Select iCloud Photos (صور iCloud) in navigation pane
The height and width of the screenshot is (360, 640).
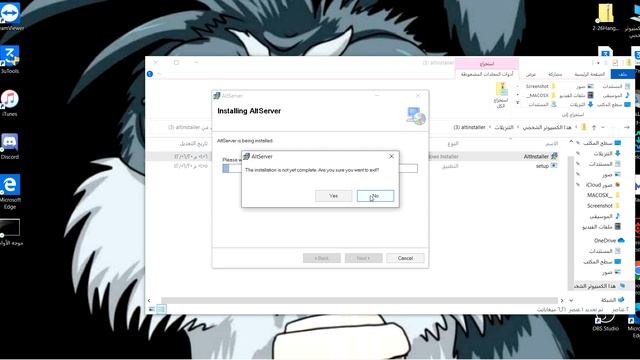(x=603, y=185)
